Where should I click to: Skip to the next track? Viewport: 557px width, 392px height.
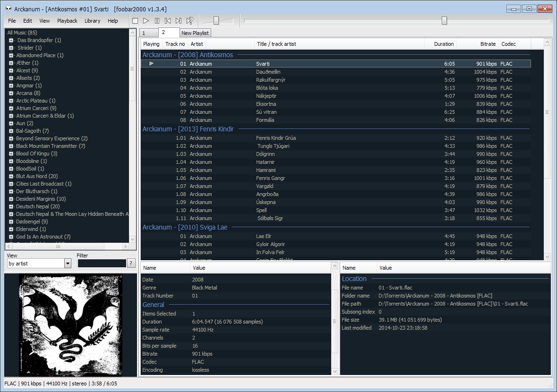179,21
